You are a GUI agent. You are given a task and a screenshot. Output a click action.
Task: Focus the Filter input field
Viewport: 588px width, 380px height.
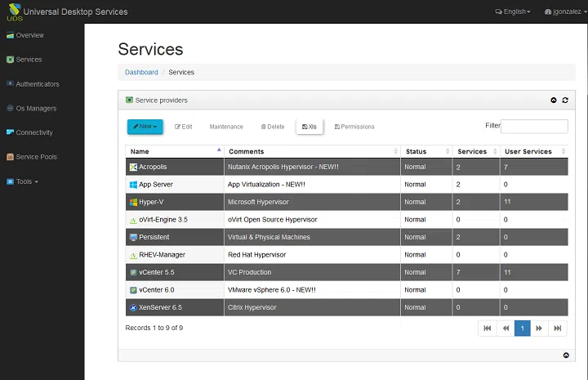[x=534, y=127]
